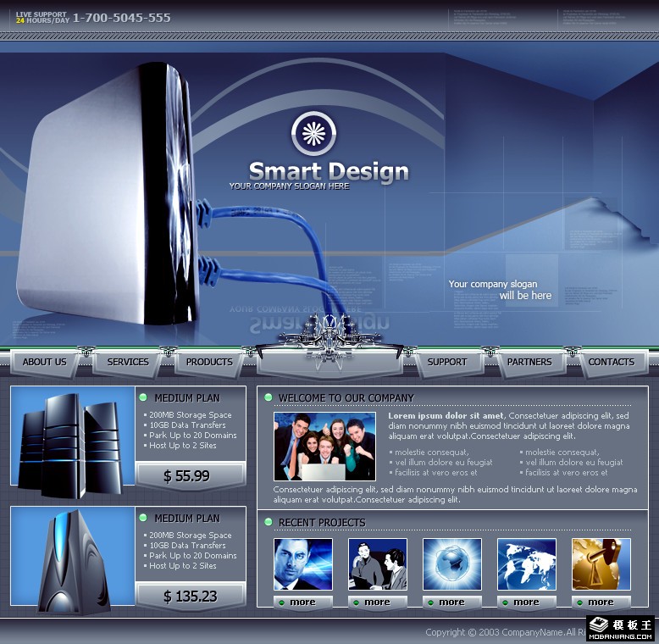Click green bullet beside RECENT PROJECTS
The image size is (659, 644).
(269, 522)
